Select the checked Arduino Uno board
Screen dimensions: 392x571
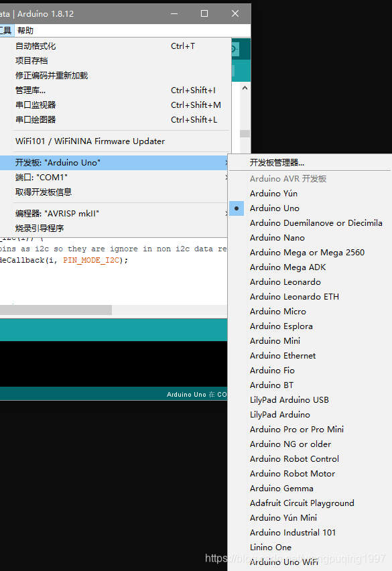(x=310, y=208)
